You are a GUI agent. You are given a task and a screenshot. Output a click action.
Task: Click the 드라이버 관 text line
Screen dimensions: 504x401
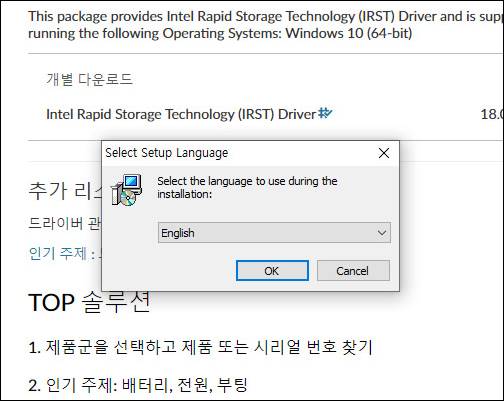(65, 223)
